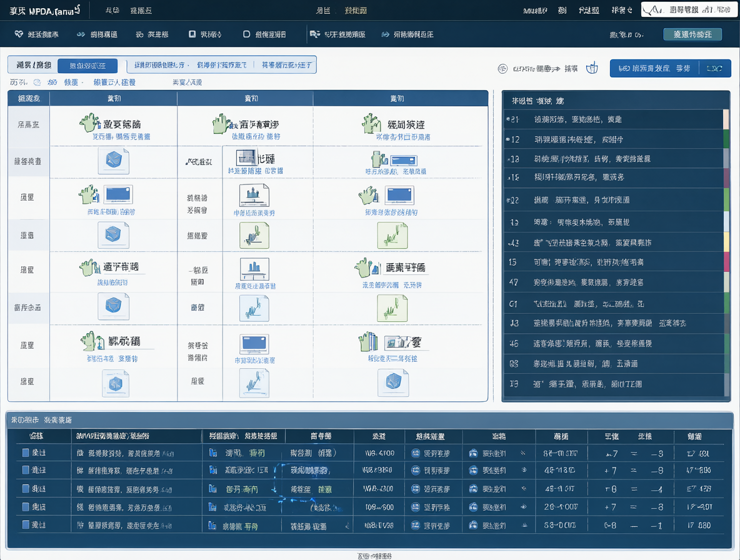The width and height of the screenshot is (740, 560).
Task: Click the heart icon in the dark toolbar
Action: [x=19, y=34]
